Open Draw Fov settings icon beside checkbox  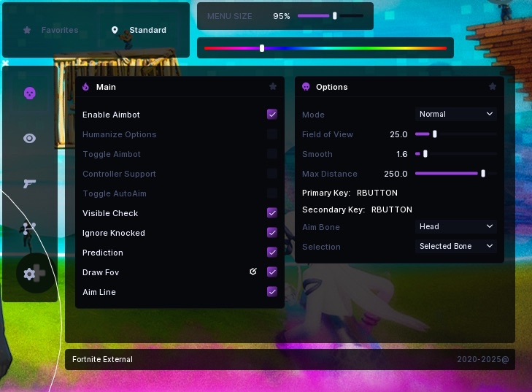tap(253, 272)
